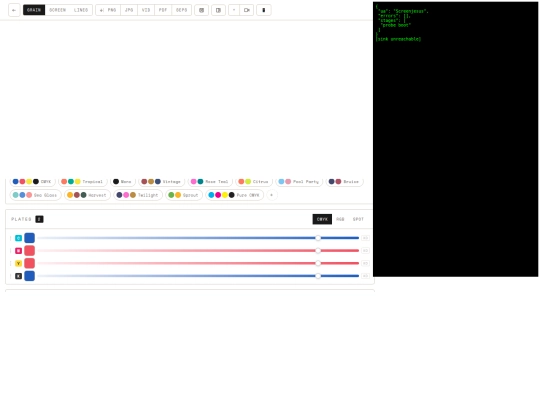Viewport: 540px width, 405px height.
Task: Switch to LINES mode tab
Action: coord(81,10)
